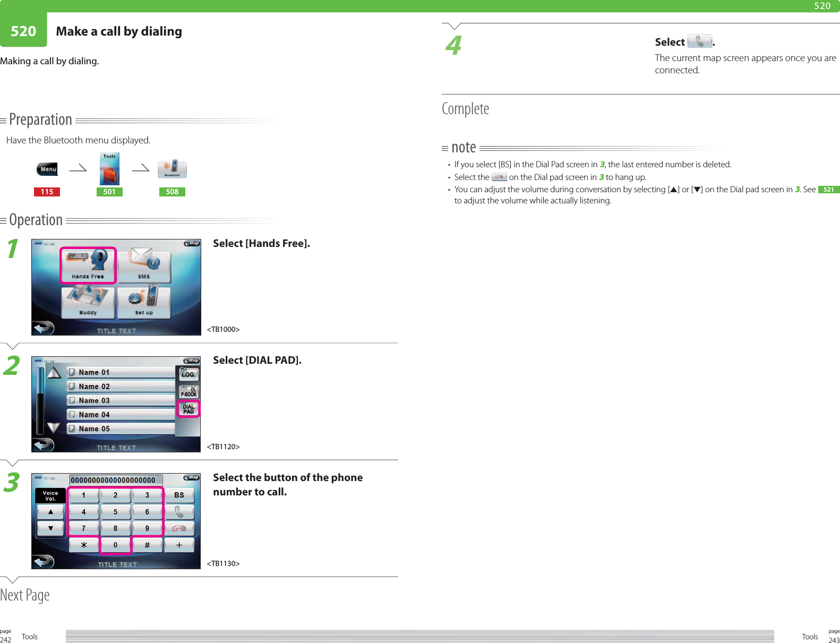
Task: Click back arrow on dial pad screen
Action: coord(44,561)
